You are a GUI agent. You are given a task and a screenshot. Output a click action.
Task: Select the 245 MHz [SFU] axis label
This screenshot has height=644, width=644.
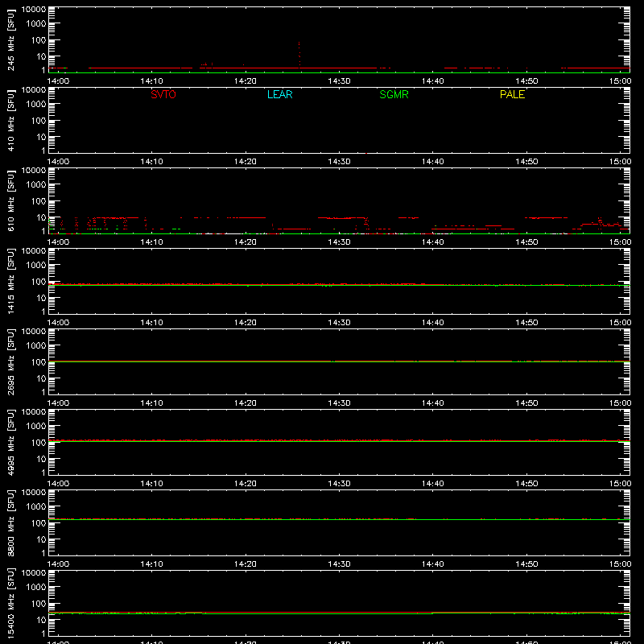coord(10,39)
